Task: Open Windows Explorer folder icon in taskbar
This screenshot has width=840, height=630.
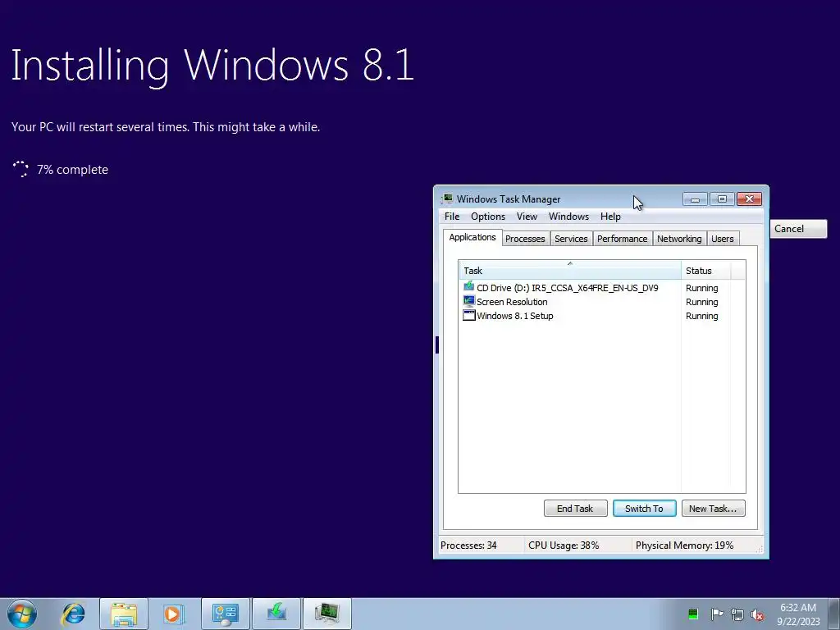Action: click(x=124, y=614)
